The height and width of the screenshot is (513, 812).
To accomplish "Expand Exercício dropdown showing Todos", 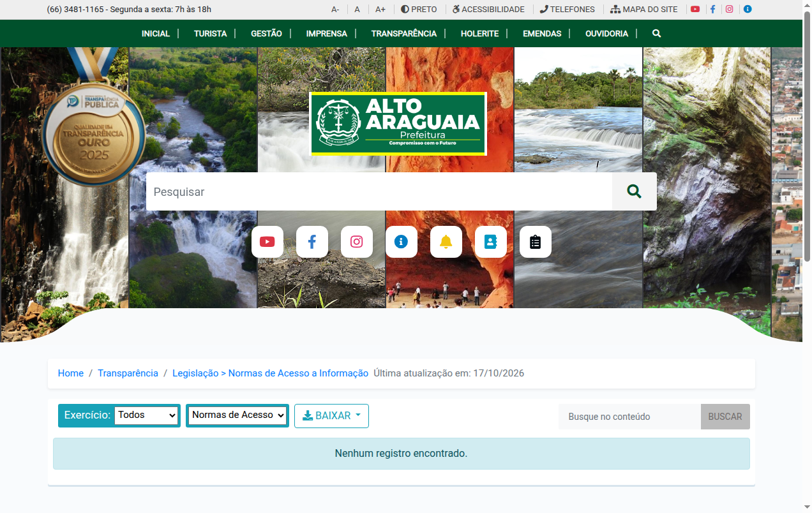I will pyautogui.click(x=146, y=415).
